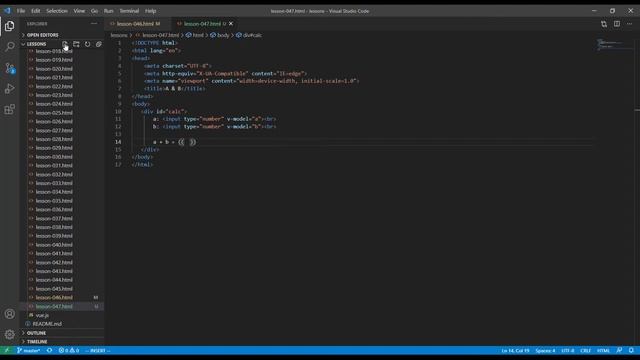Open notifications bell in status bar

click(631, 350)
